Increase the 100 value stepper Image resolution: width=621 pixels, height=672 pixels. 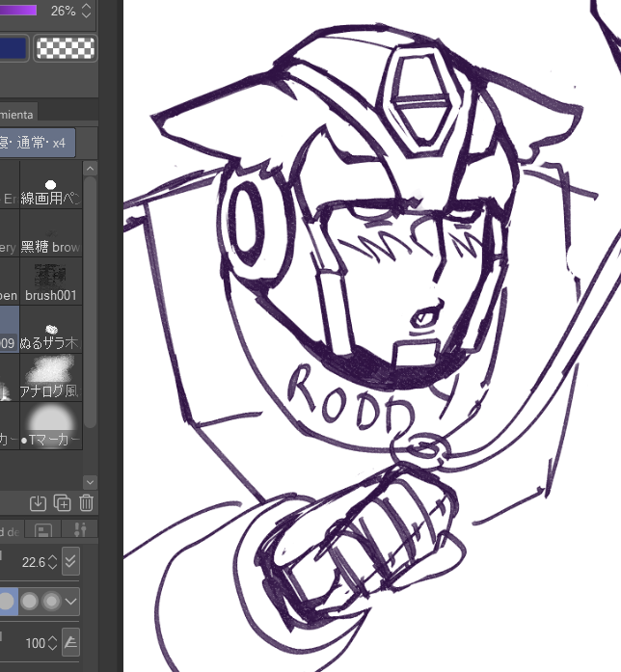(52, 638)
